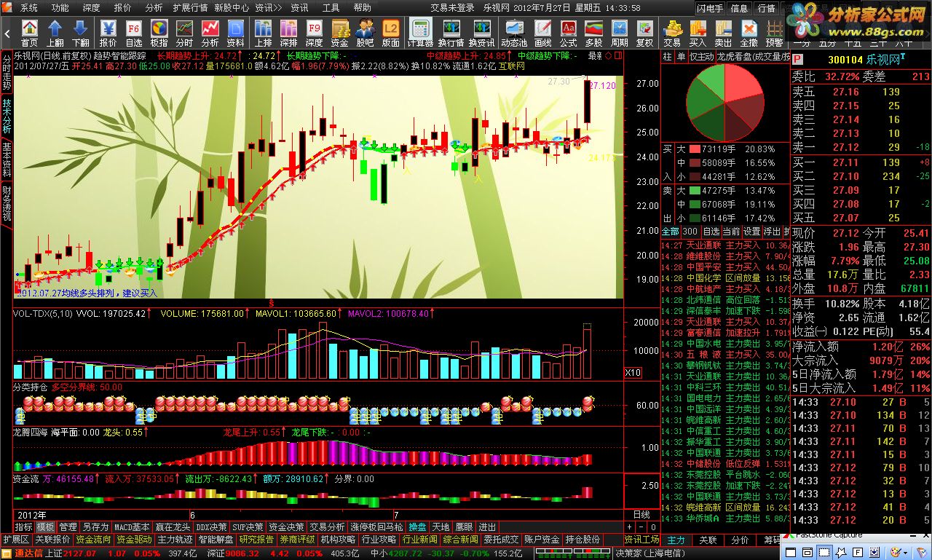This screenshot has width=932, height=560.
Task: Open the F6 自选 watchlist icon
Action: click(134, 33)
